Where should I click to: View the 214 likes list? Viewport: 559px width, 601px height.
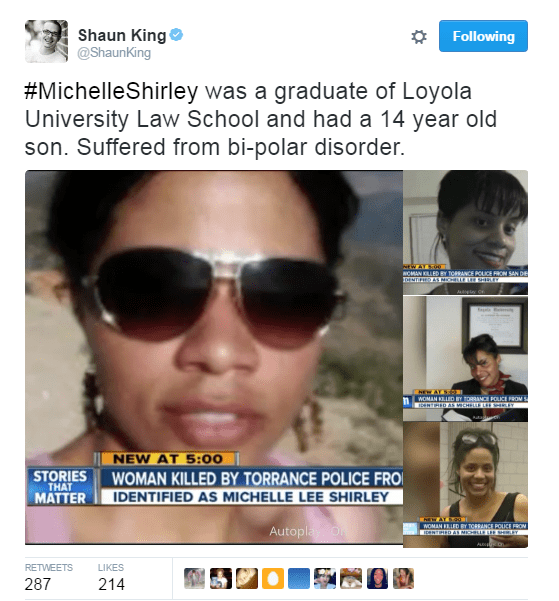point(111,577)
